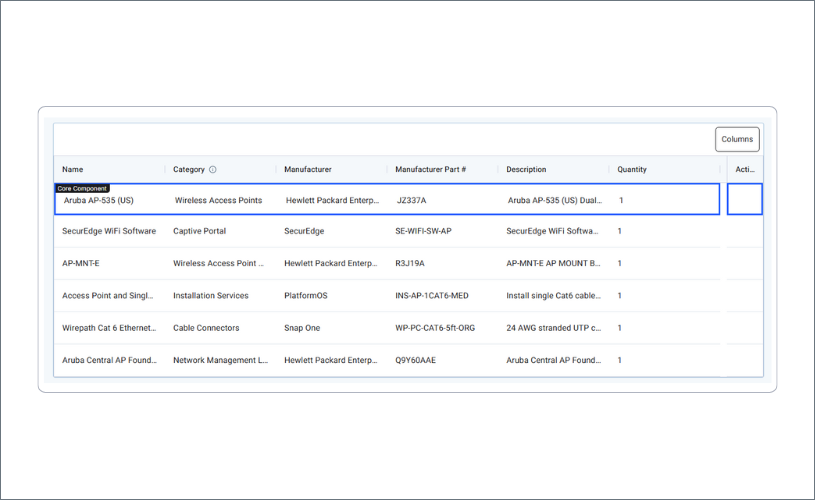Click quantity 1 in the WP-PC-CAT6-5ft-ORG row
Screen dimensions: 815x500
coord(620,327)
